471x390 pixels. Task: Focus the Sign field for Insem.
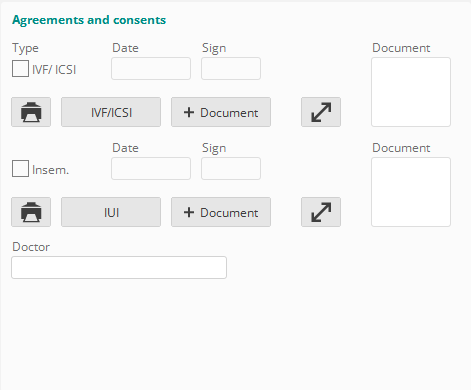(231, 168)
